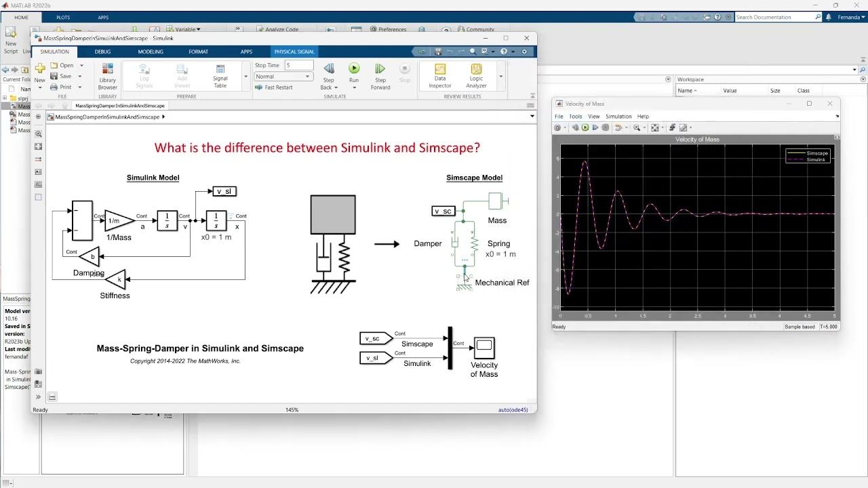The width and height of the screenshot is (868, 488).
Task: Open the Signal Table
Action: [x=220, y=76]
